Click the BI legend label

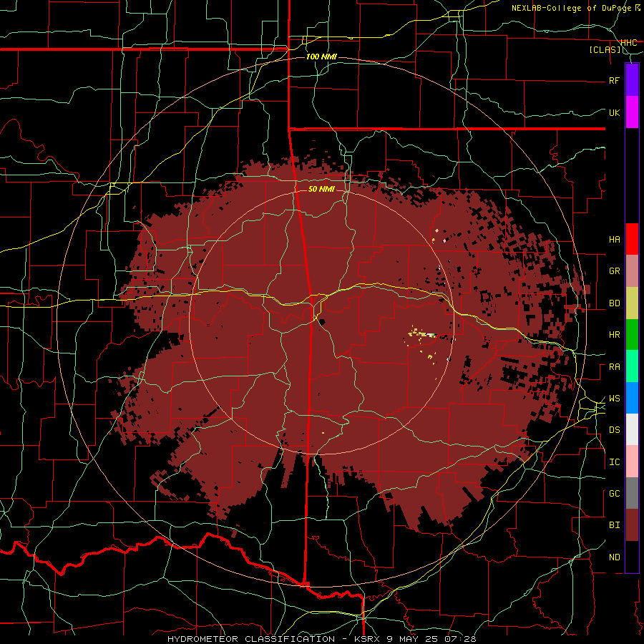tap(615, 525)
